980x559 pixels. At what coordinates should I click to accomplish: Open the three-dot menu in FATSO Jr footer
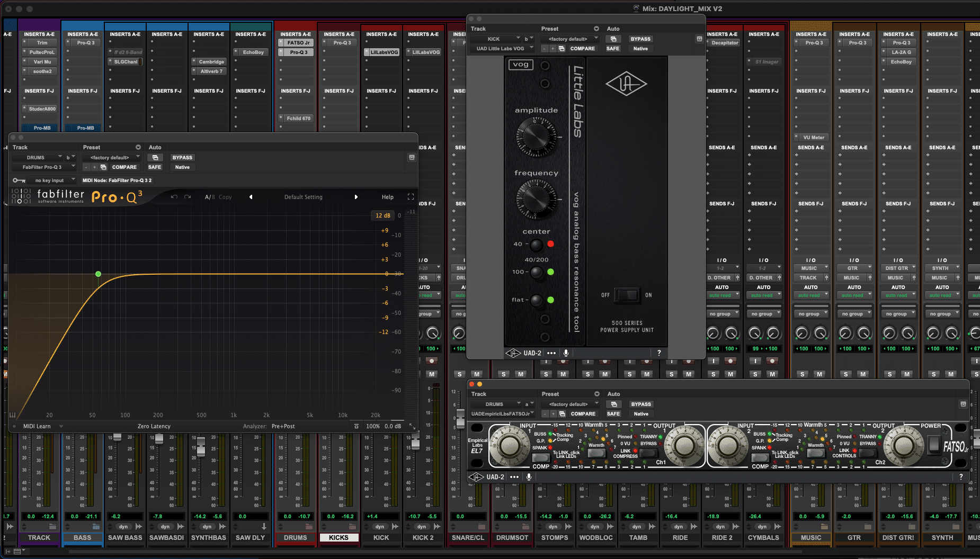coord(514,477)
